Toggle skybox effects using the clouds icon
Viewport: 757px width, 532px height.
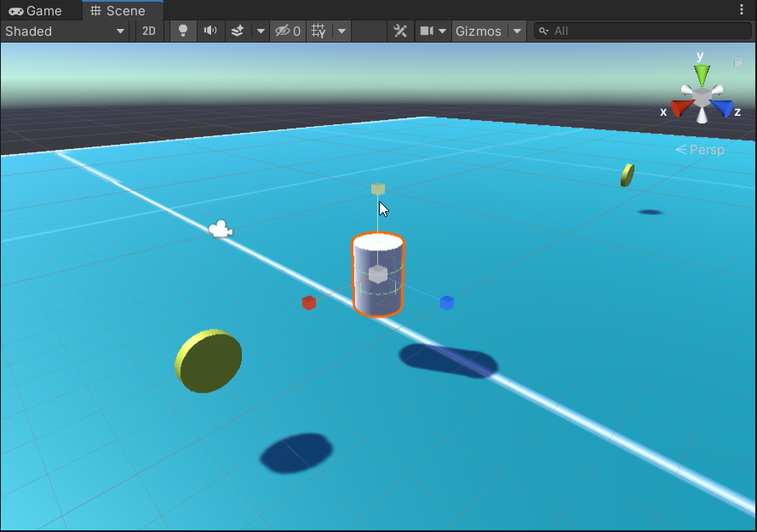[x=238, y=31]
